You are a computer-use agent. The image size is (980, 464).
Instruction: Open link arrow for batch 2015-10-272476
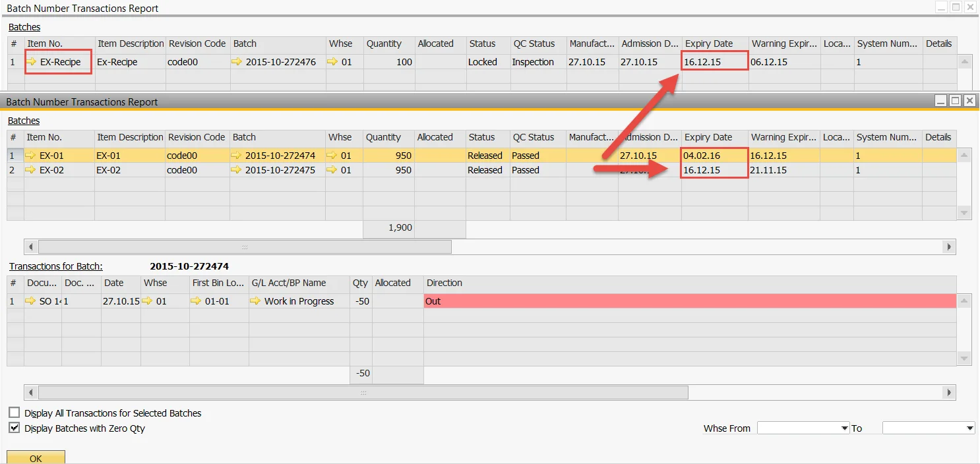237,62
